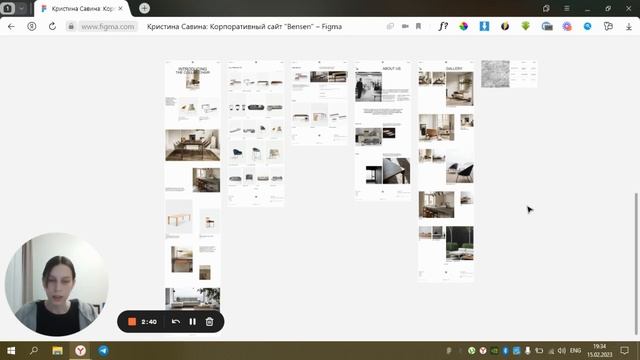The image size is (640, 360).
Task: Click the site lock icon in address bar
Action: pos(71,27)
